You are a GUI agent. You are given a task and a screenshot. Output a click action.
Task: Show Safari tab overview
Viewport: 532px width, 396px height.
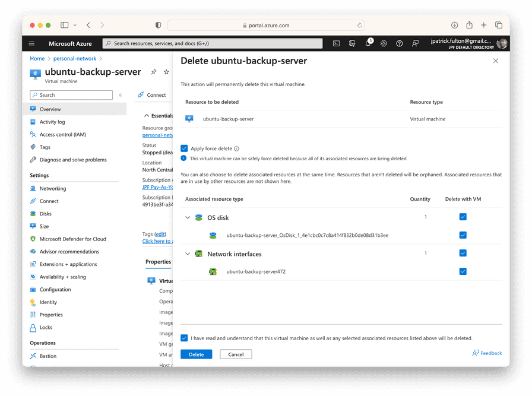pyautogui.click(x=499, y=25)
